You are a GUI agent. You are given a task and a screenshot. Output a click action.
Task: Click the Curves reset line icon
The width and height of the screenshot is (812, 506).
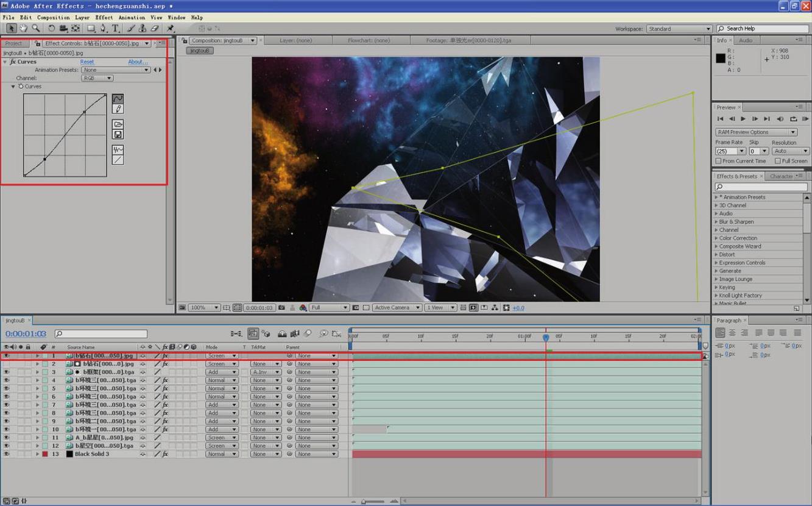tap(118, 160)
